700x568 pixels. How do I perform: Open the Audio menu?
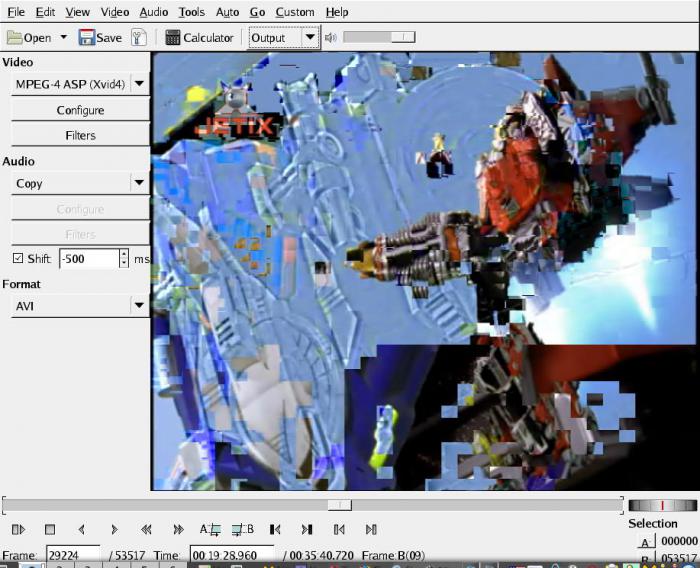tap(154, 12)
